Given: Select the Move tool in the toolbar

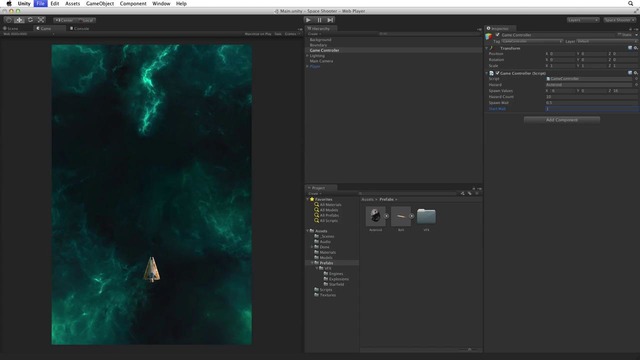Looking at the screenshot, I should tap(19, 20).
